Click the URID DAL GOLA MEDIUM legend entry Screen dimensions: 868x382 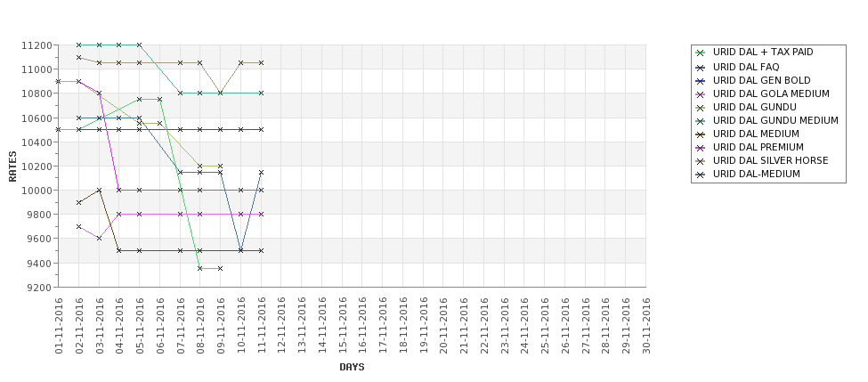click(762, 94)
